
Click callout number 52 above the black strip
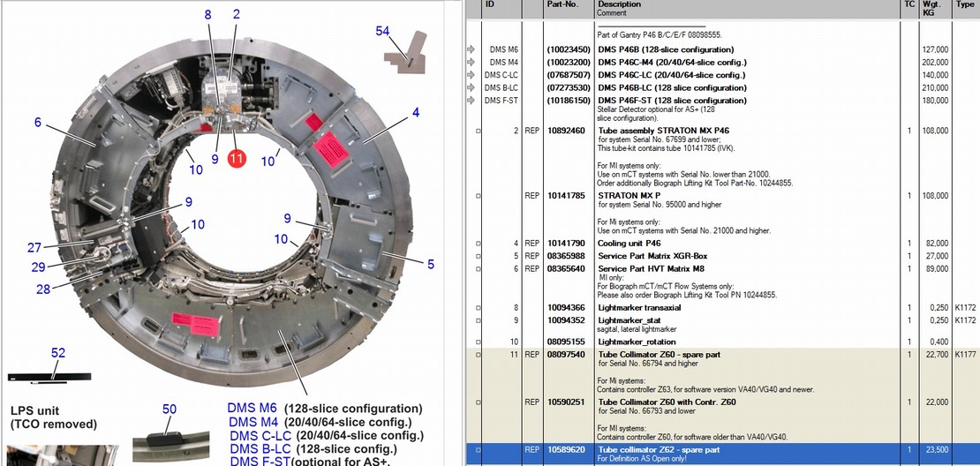58,353
